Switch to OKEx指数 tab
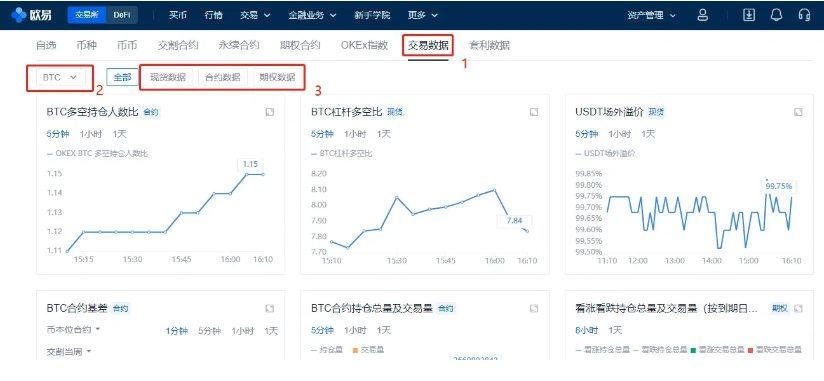This screenshot has height=381, width=824. click(x=364, y=45)
